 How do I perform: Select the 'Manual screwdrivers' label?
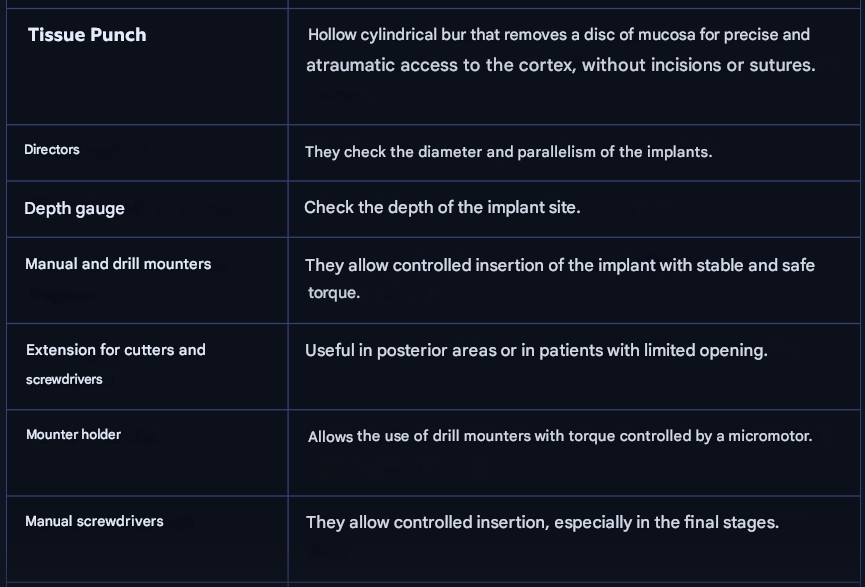(x=94, y=522)
